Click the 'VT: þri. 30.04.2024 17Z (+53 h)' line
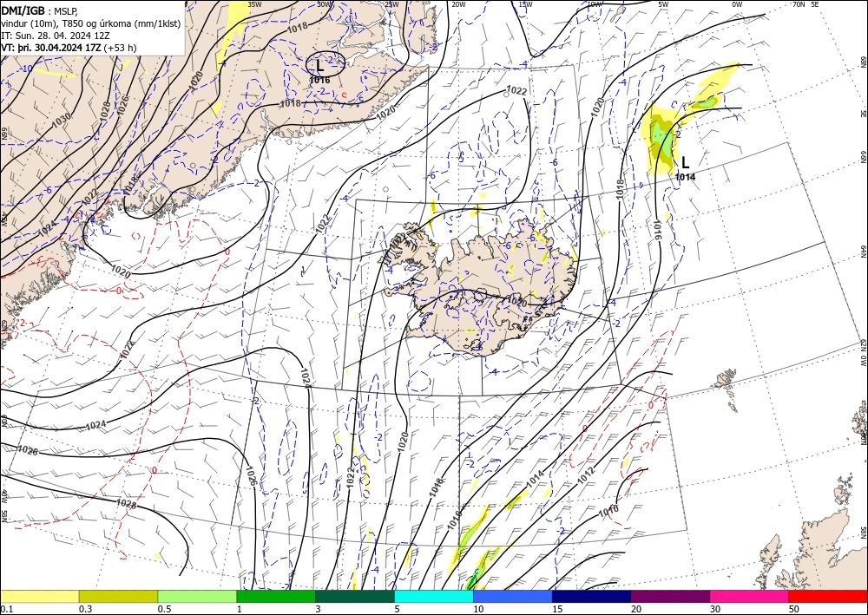The image size is (868, 615). 69,48
